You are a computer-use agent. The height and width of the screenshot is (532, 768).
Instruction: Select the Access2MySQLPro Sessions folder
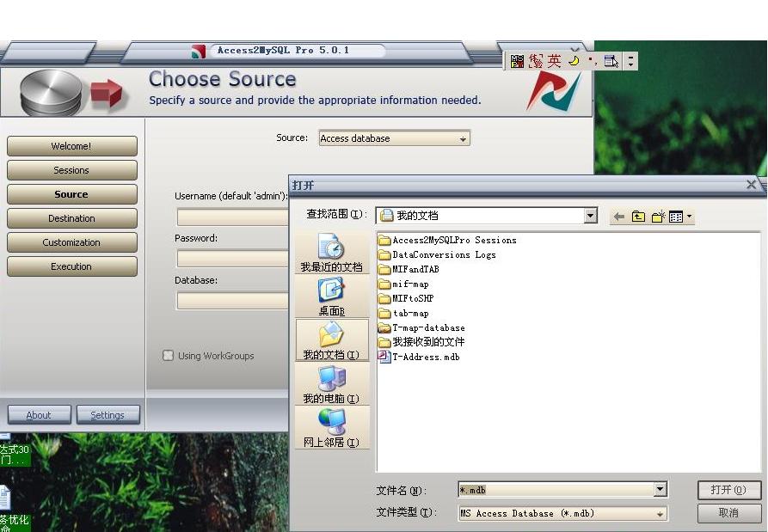[448, 240]
